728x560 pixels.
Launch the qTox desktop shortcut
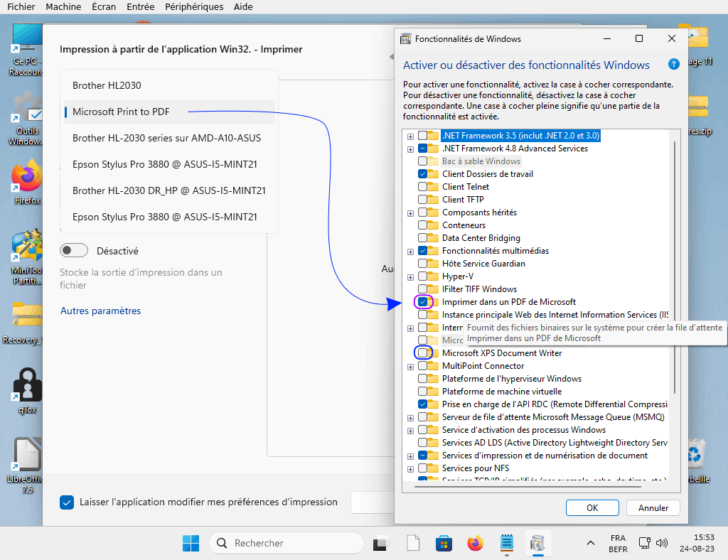pyautogui.click(x=27, y=391)
